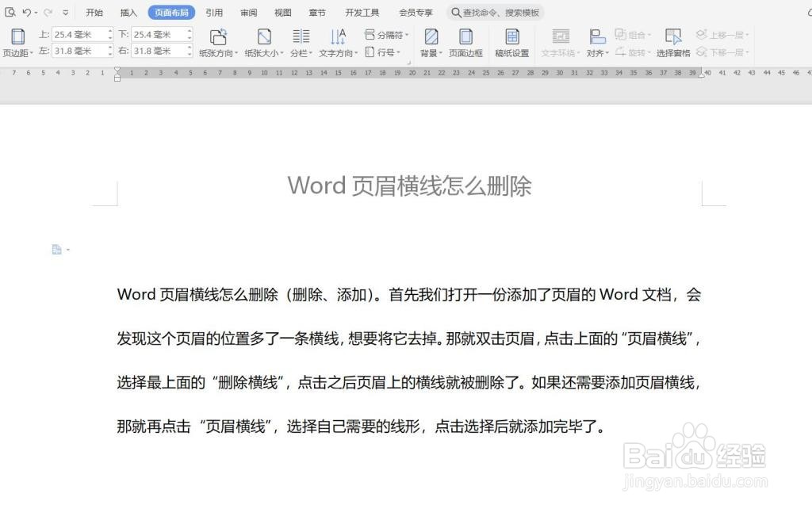
Task: Open 稿纸设置 manuscript paper settings
Action: [x=512, y=43]
